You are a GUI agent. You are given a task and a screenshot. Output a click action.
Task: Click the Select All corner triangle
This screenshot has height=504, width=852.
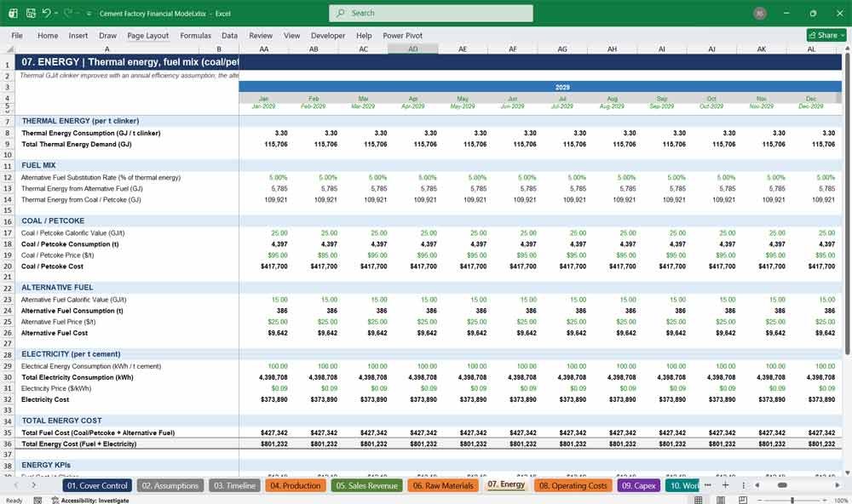tap(9, 49)
